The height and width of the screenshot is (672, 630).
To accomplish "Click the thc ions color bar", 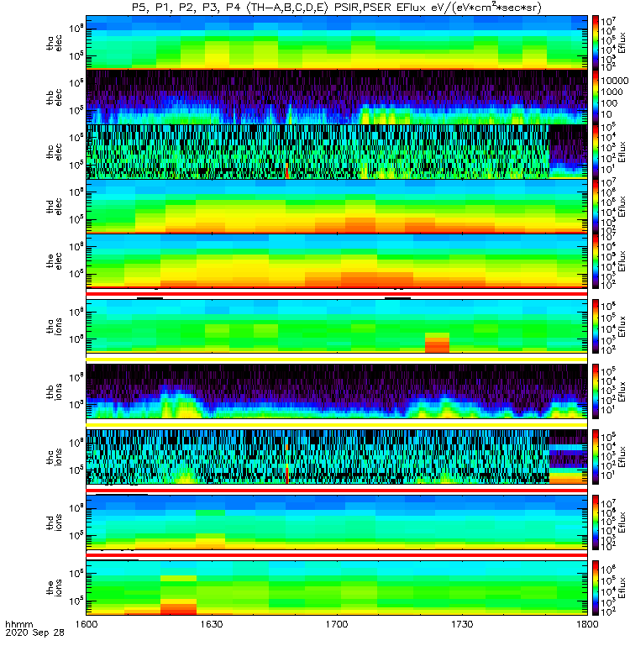I will point(596,457).
